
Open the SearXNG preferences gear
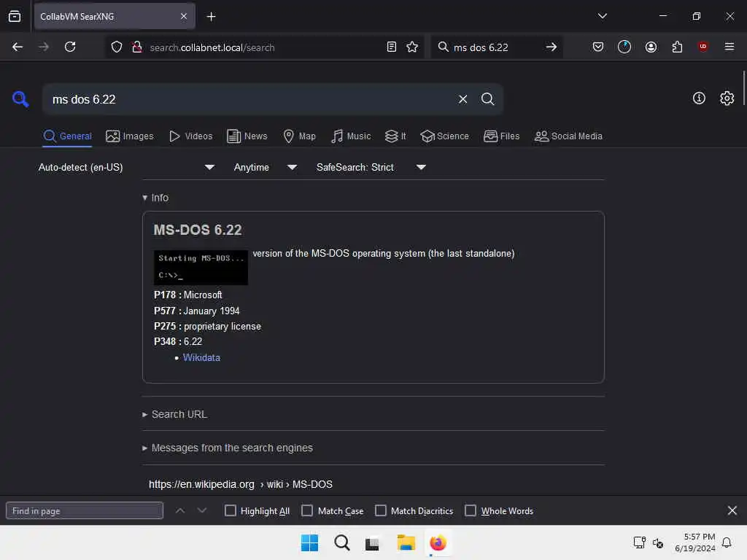pyautogui.click(x=727, y=98)
